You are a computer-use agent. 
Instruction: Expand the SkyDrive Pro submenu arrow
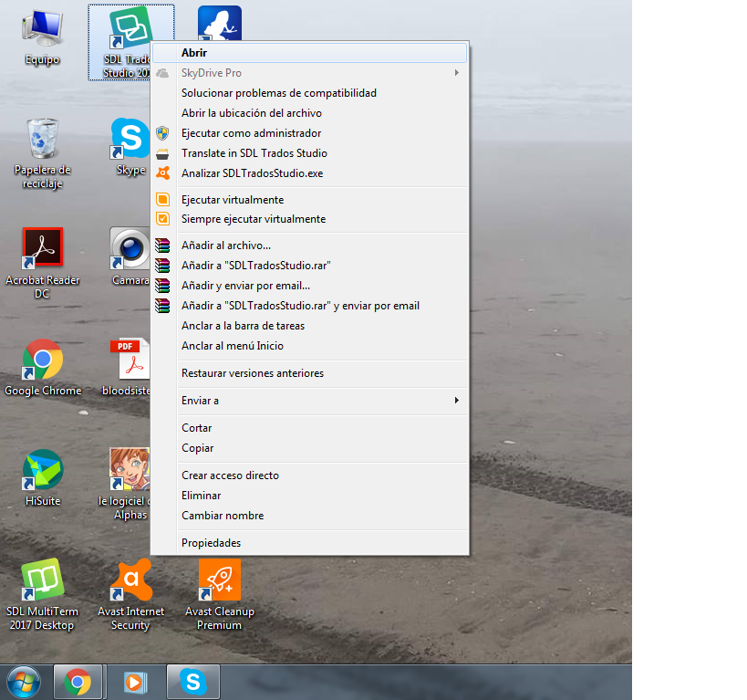click(456, 72)
